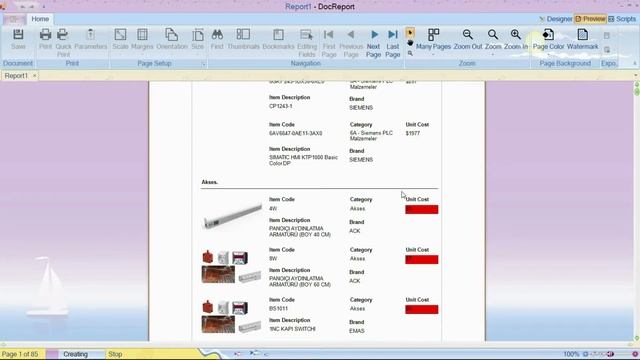The height and width of the screenshot is (360, 640).
Task: Click the vertical scrollbar down arrow
Action: (636, 338)
